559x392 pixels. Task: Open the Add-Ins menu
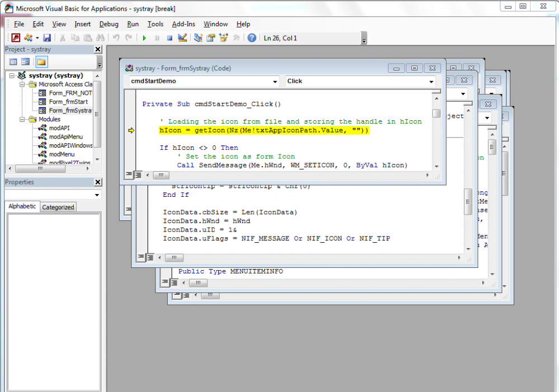tap(183, 24)
